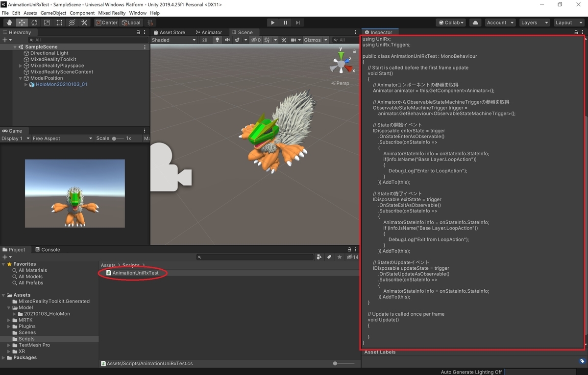Select the Rotate tool
588x375 pixels.
tap(34, 23)
